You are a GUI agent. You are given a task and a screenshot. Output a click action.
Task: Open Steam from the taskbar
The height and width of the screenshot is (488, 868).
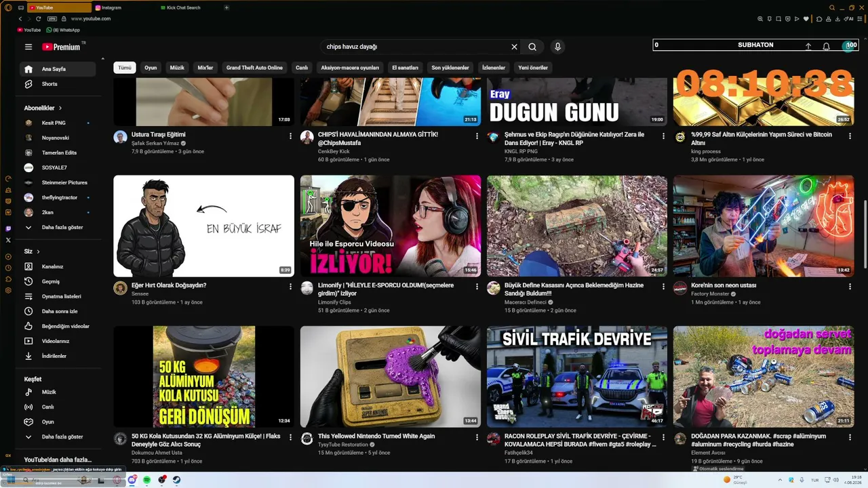[x=176, y=480]
